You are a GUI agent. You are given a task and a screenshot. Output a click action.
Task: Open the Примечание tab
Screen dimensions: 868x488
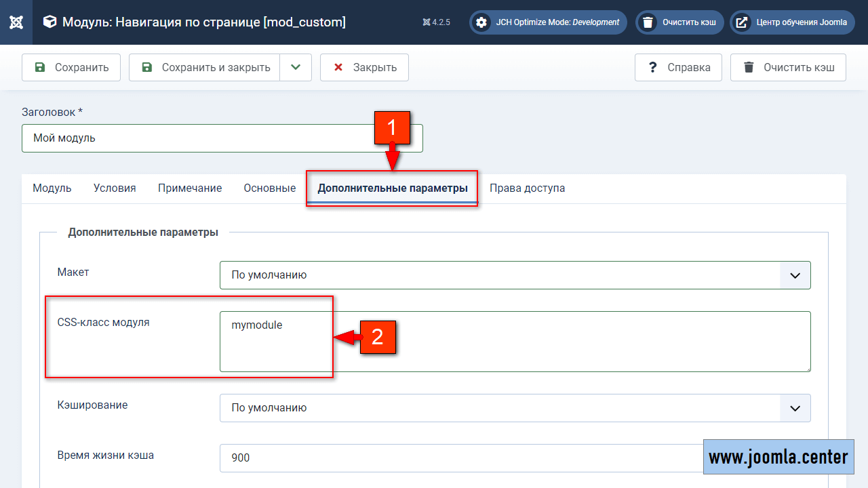pyautogui.click(x=190, y=188)
